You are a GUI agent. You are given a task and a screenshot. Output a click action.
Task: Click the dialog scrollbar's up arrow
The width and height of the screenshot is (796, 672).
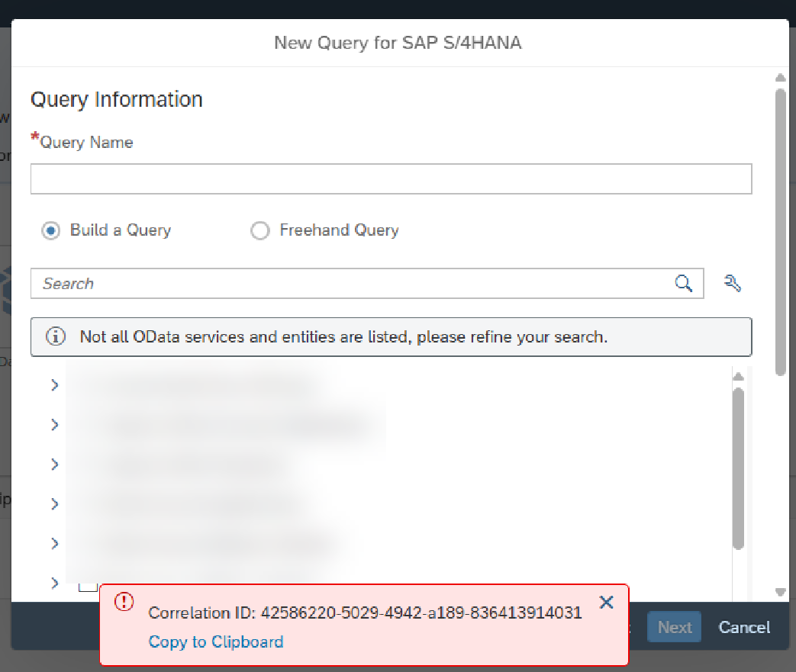click(x=780, y=78)
